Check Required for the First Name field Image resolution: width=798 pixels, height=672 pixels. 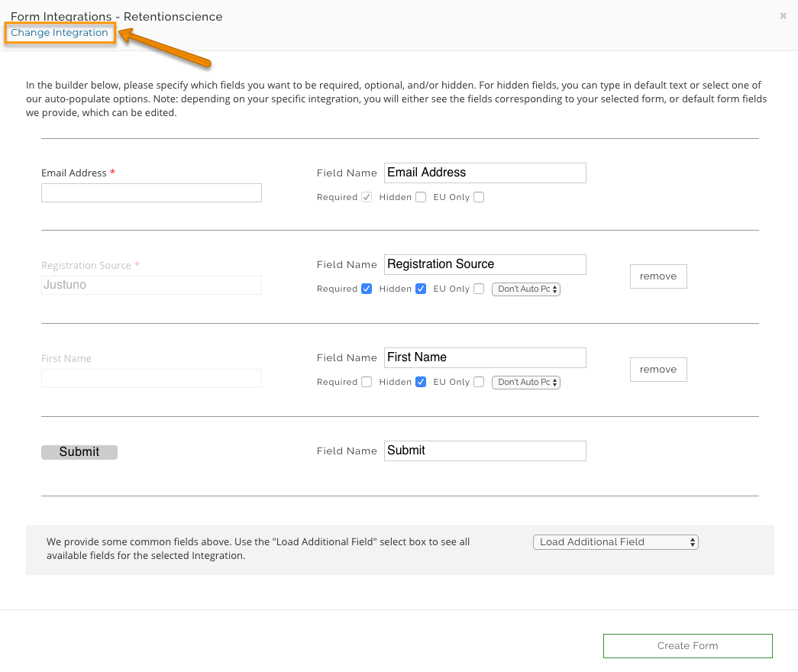point(367,382)
